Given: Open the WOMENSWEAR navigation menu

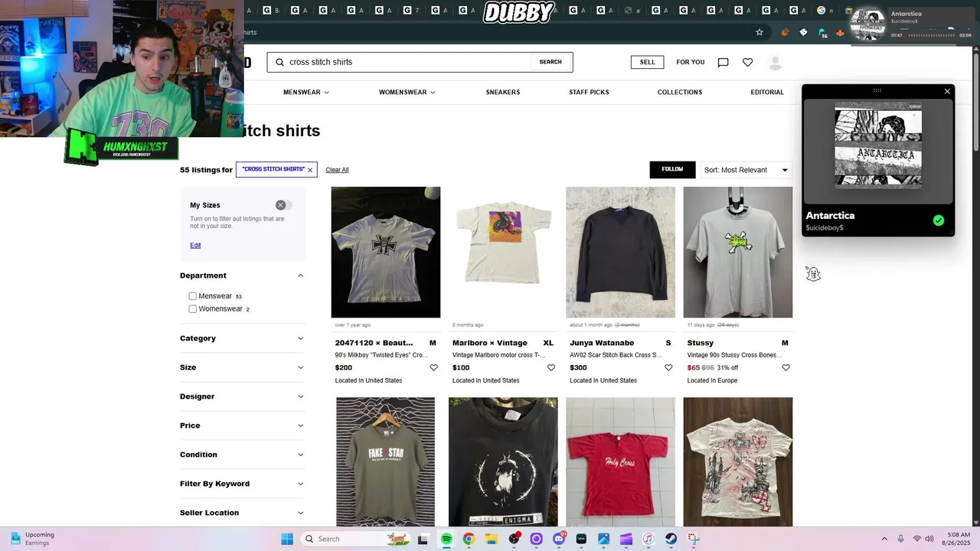Looking at the screenshot, I should tap(407, 92).
